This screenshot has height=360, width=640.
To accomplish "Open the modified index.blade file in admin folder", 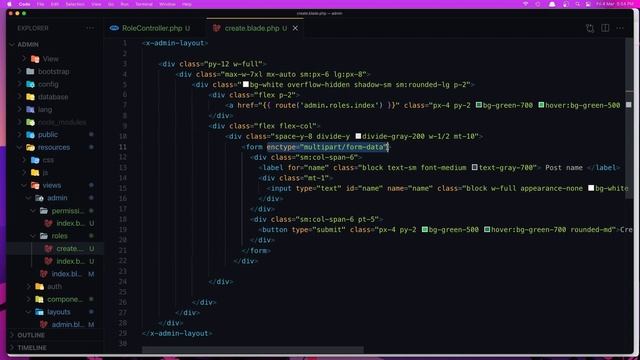I will click(66, 274).
